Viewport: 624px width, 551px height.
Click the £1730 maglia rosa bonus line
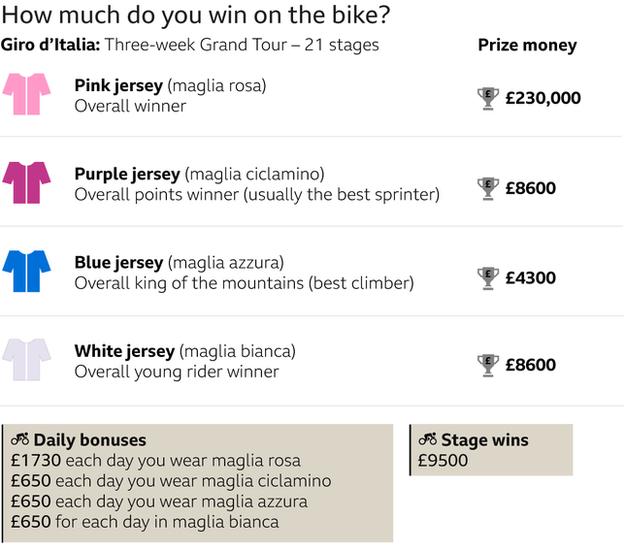pyautogui.click(x=156, y=461)
